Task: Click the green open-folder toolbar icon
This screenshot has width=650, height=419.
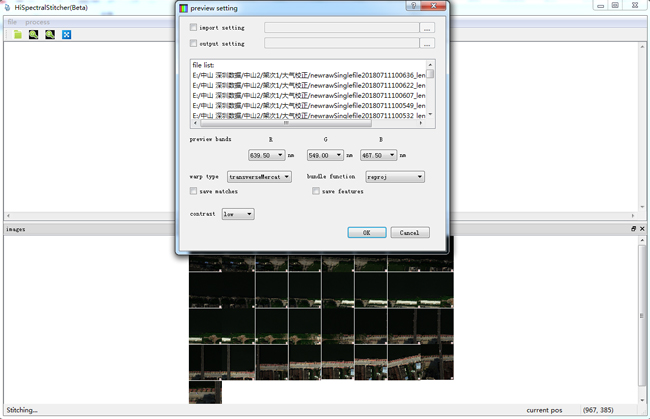Action: point(18,35)
